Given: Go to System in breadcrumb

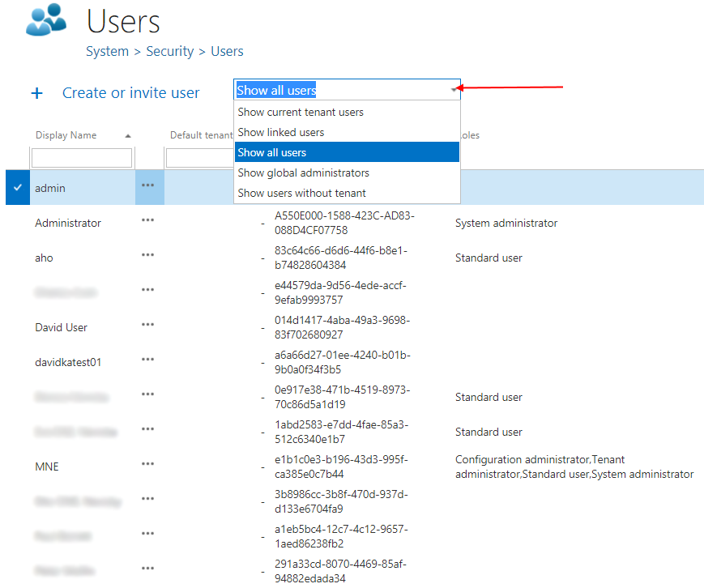Looking at the screenshot, I should click(x=107, y=51).
